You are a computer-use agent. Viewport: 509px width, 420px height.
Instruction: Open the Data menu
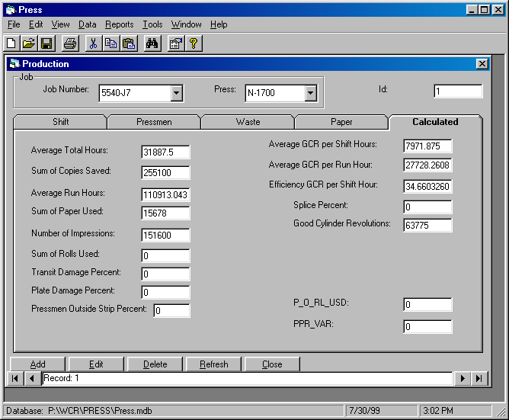(88, 24)
